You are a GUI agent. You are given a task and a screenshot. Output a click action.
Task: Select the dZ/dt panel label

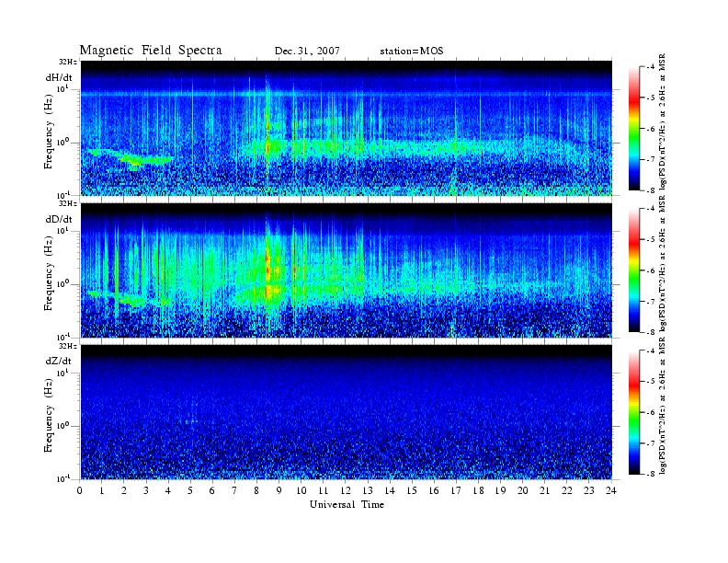[x=59, y=361]
